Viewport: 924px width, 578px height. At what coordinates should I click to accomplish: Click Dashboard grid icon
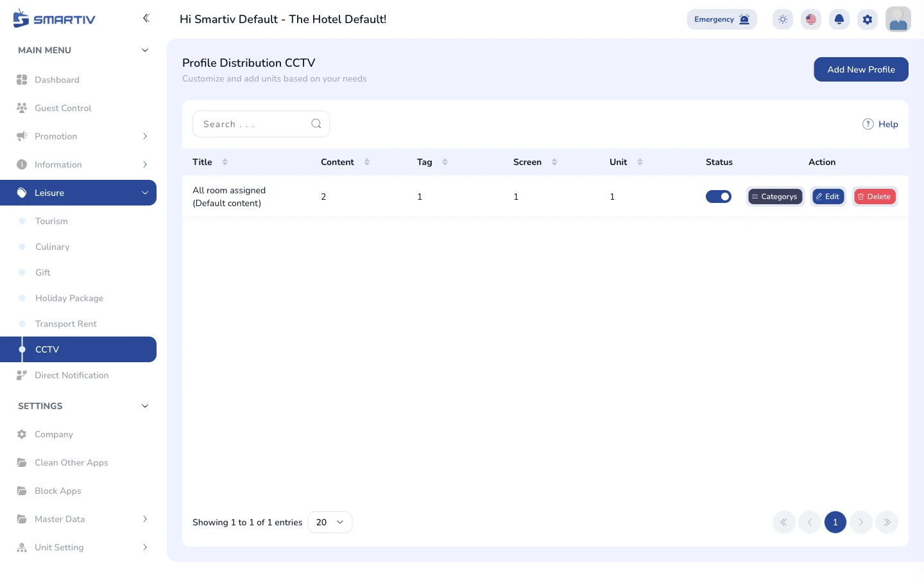pyautogui.click(x=22, y=80)
